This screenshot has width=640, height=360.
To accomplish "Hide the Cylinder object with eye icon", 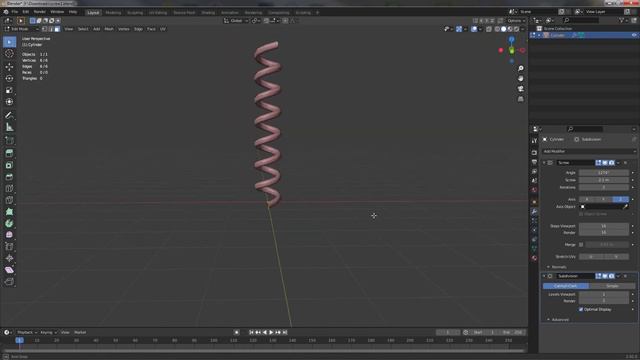I will pyautogui.click(x=634, y=35).
